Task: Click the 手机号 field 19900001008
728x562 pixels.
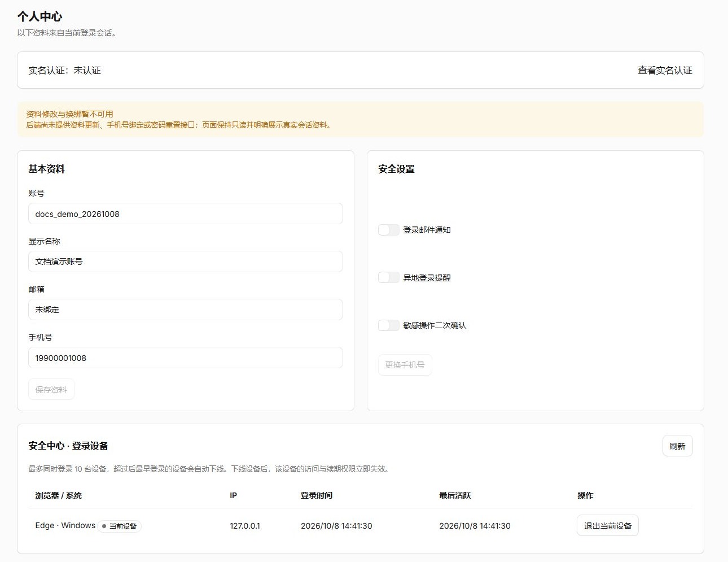Action: tap(186, 358)
